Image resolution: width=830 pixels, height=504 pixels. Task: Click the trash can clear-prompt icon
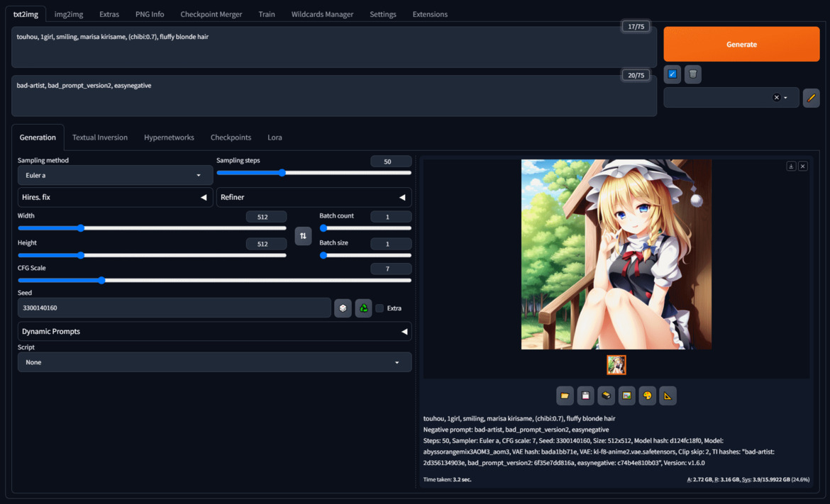pos(693,74)
